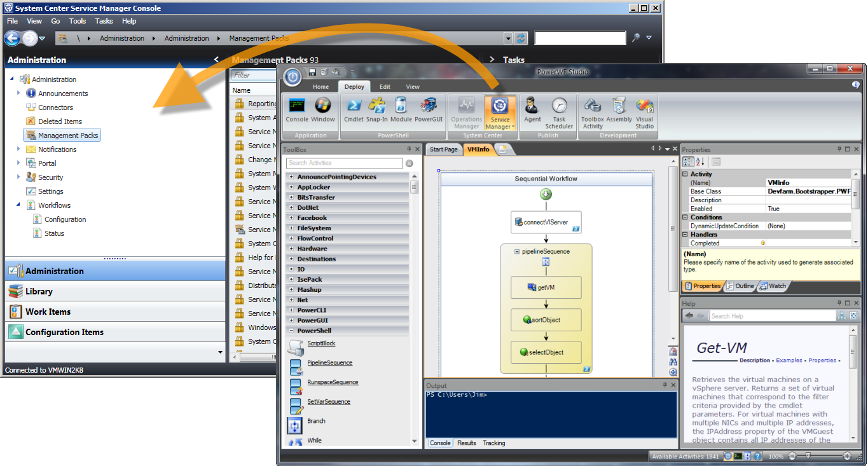Pin the ToolBox panel with auto-hide

click(409, 149)
